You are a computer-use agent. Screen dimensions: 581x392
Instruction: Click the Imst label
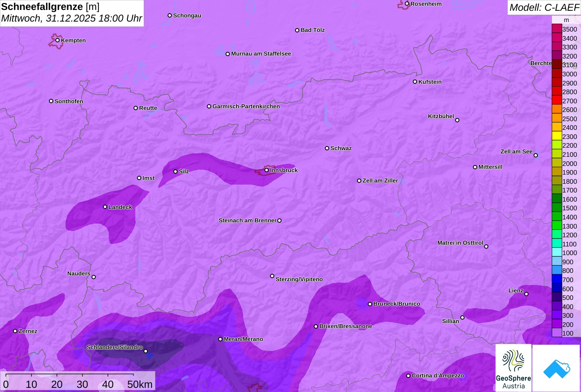[149, 178]
